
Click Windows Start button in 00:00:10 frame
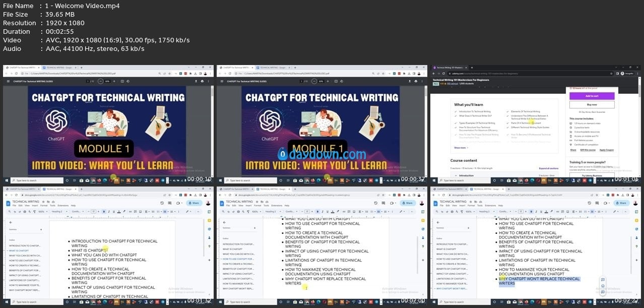[x=7, y=180]
